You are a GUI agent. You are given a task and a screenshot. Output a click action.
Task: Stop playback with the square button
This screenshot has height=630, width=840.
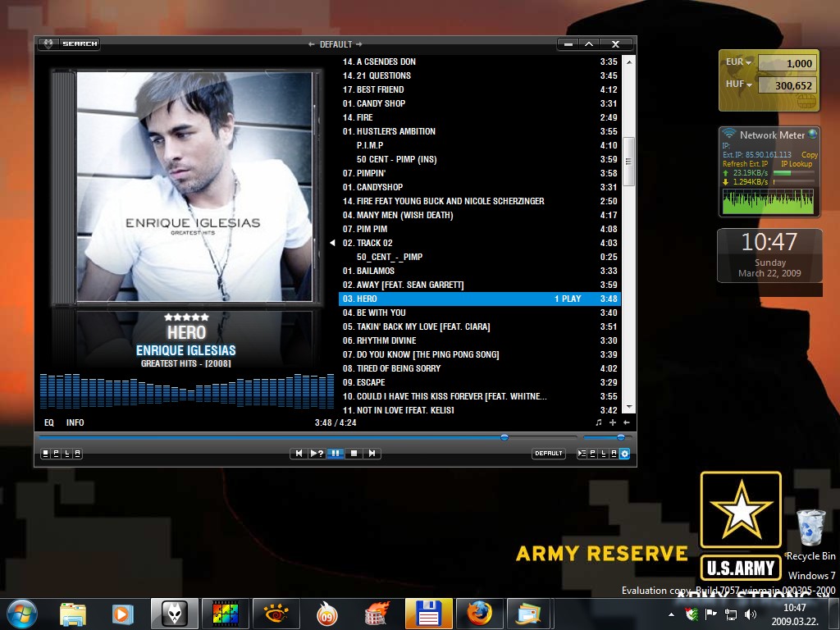[x=354, y=453]
